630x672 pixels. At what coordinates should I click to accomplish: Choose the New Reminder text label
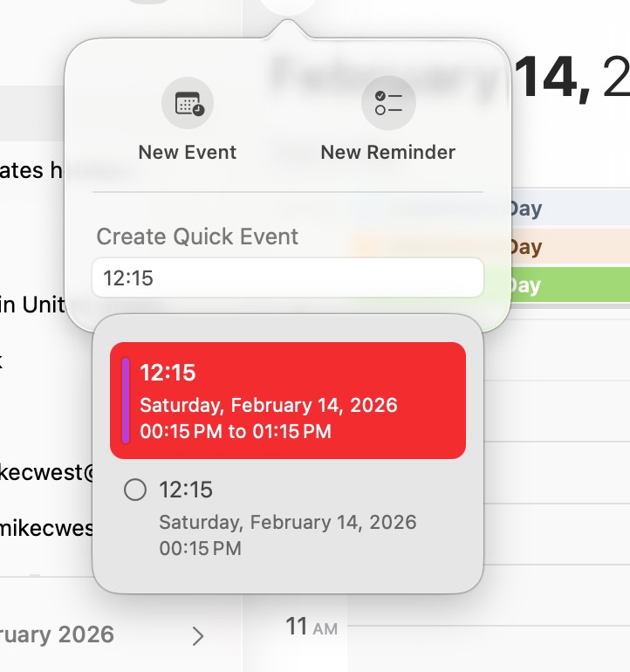click(x=387, y=152)
